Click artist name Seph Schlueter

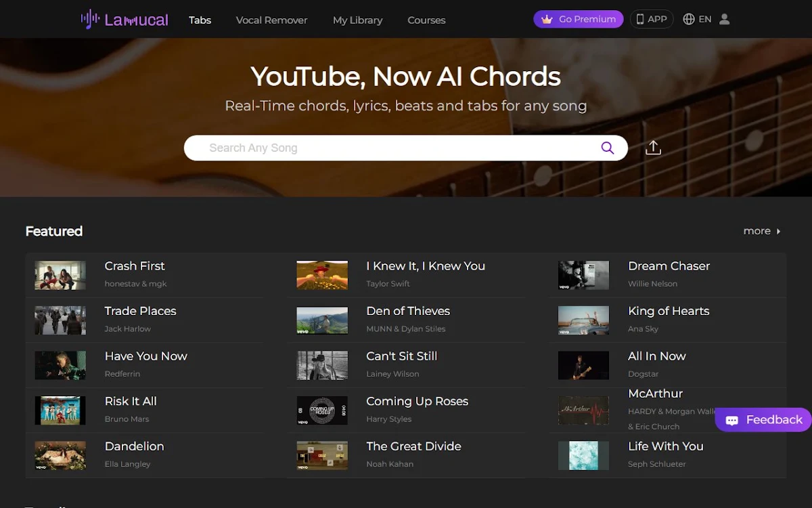[656, 464]
